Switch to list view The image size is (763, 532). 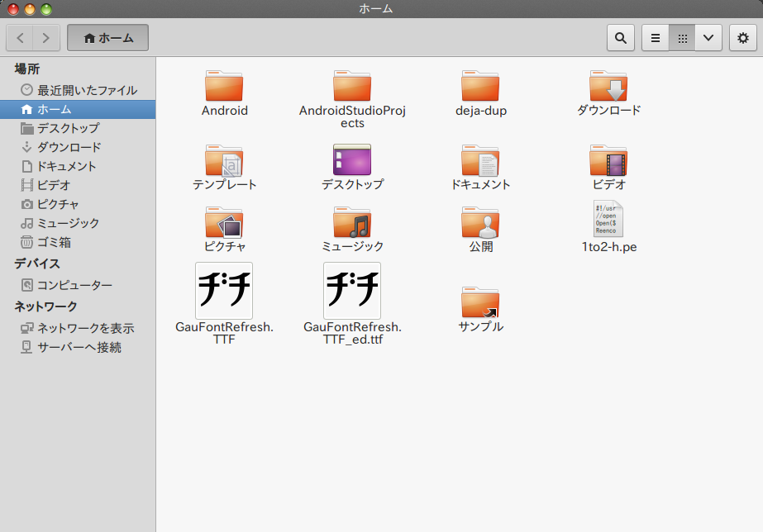[656, 38]
